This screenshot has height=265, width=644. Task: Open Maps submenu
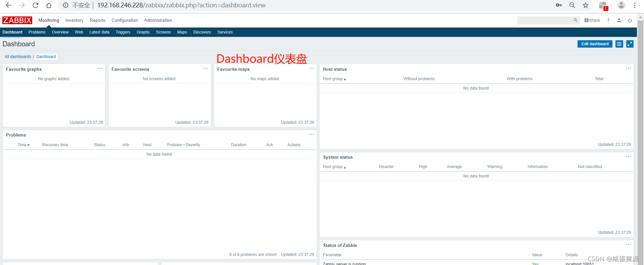point(182,32)
